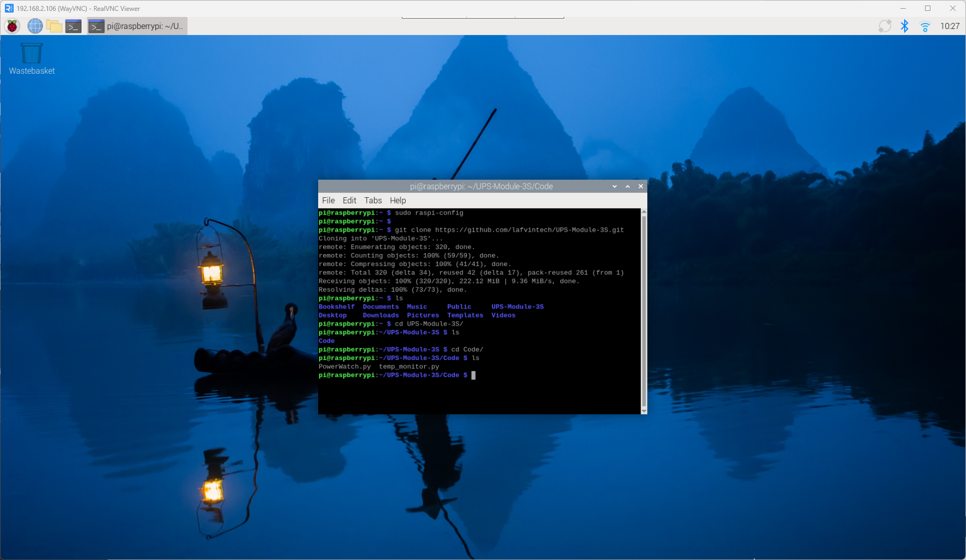Open the terminal File menu
Screen dimensions: 966x560
tap(329, 201)
